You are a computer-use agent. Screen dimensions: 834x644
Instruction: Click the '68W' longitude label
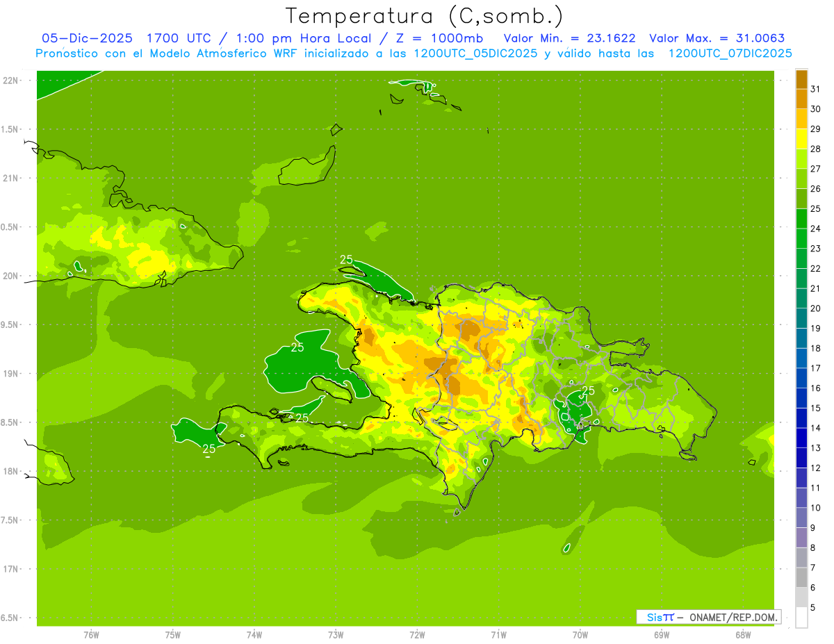743,634
